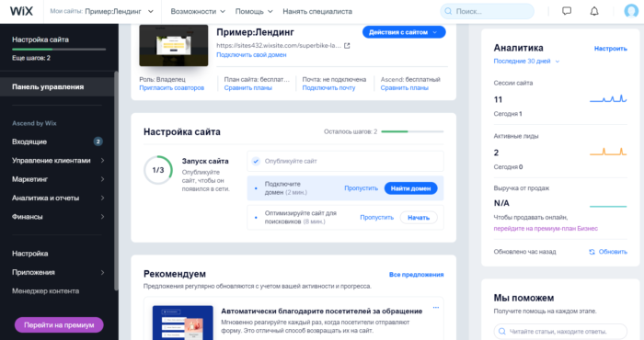Click the Активные лиды value 2
Screen dimensions: 644x340
pyautogui.click(x=496, y=153)
